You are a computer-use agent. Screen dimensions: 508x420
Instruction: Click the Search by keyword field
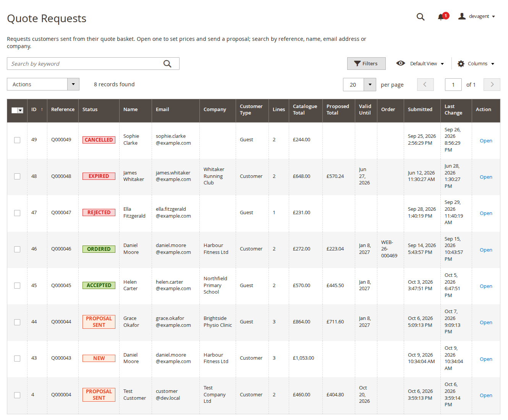pos(84,64)
